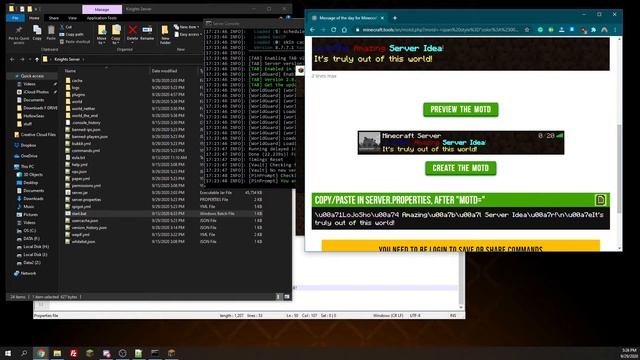This screenshot has width=640, height=360.
Task: Copy the MOTD code with the copy icon
Action: click(600, 200)
